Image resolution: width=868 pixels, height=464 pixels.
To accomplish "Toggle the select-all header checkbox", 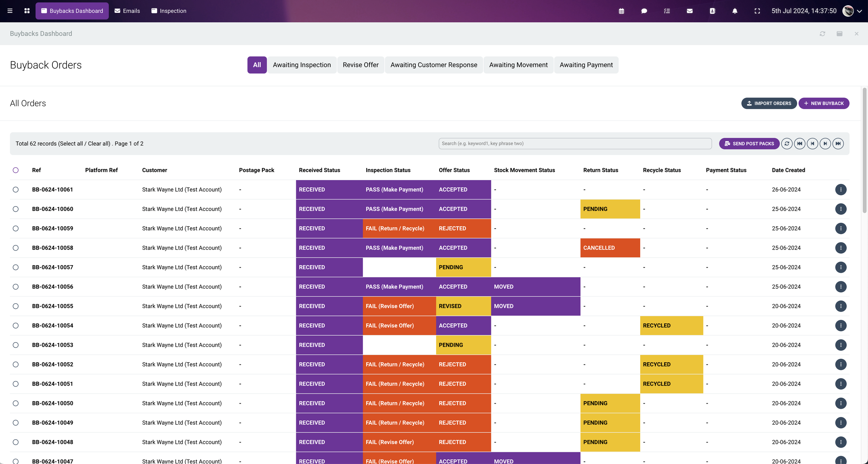I will click(16, 170).
